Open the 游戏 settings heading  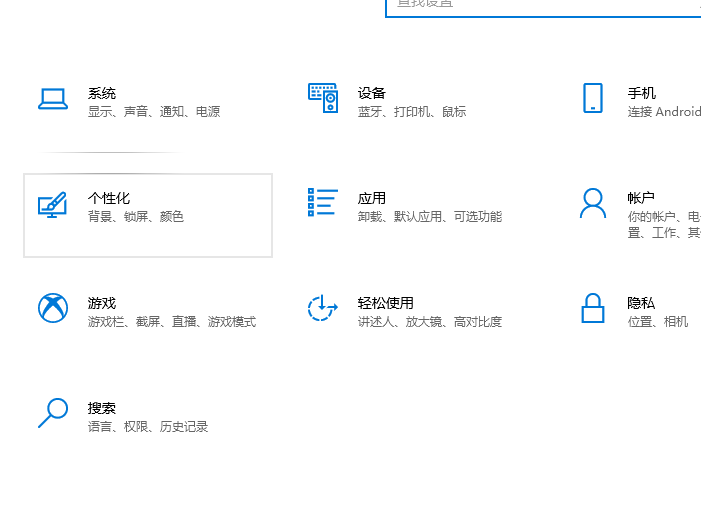tap(101, 303)
